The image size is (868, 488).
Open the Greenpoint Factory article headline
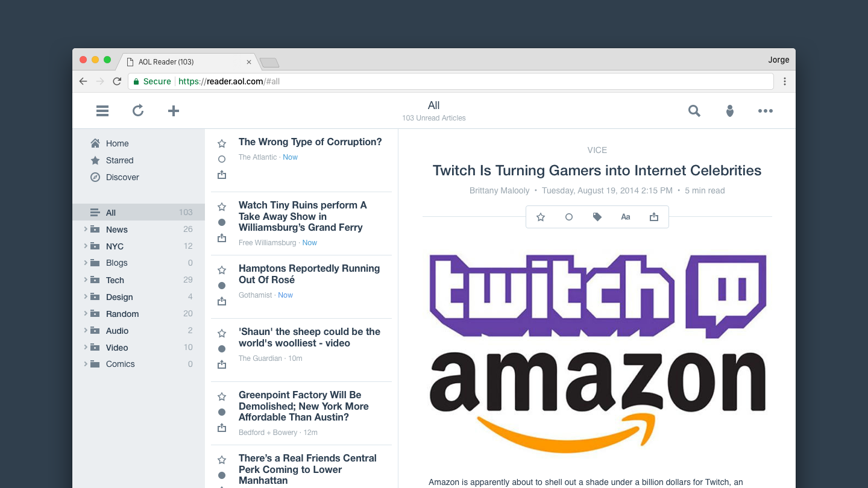[303, 406]
